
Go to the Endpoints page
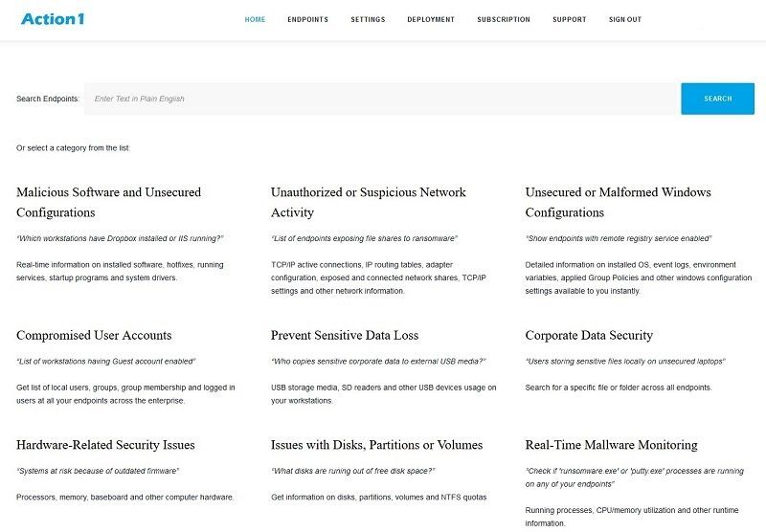click(307, 19)
